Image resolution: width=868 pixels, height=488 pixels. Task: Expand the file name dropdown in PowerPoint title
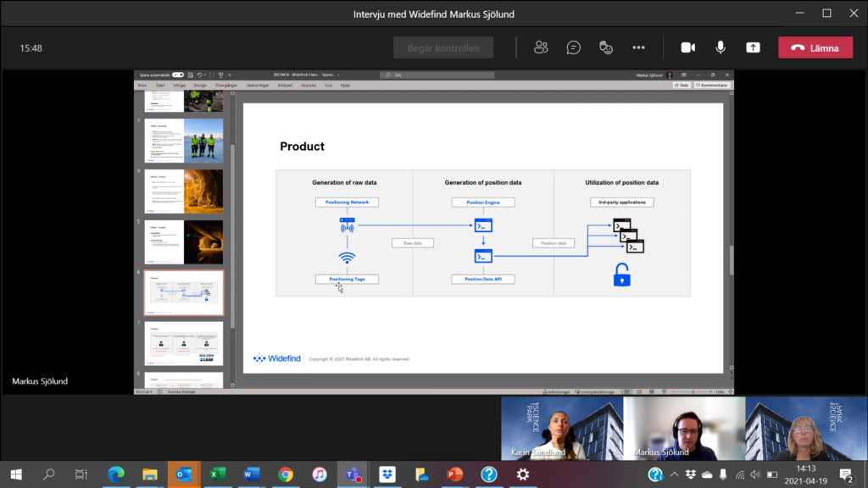(x=338, y=75)
